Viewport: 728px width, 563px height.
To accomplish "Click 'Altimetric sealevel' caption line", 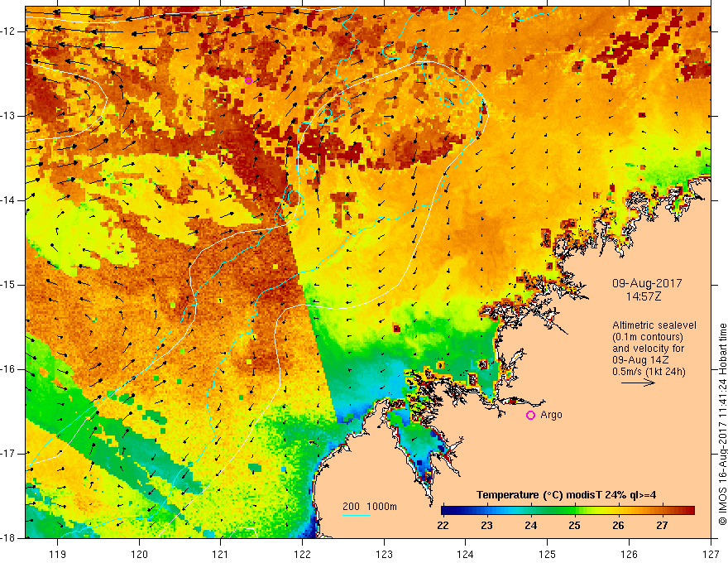I will click(x=654, y=325).
